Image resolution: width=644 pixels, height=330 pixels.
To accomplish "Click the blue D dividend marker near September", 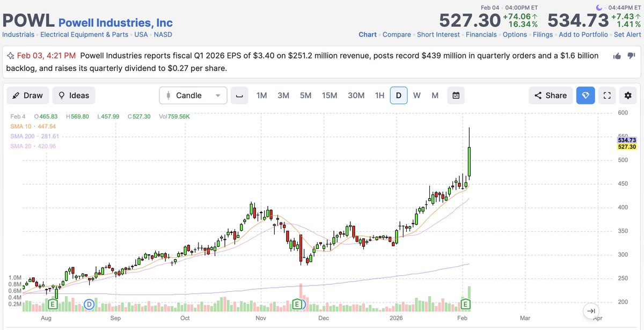I will (89, 305).
